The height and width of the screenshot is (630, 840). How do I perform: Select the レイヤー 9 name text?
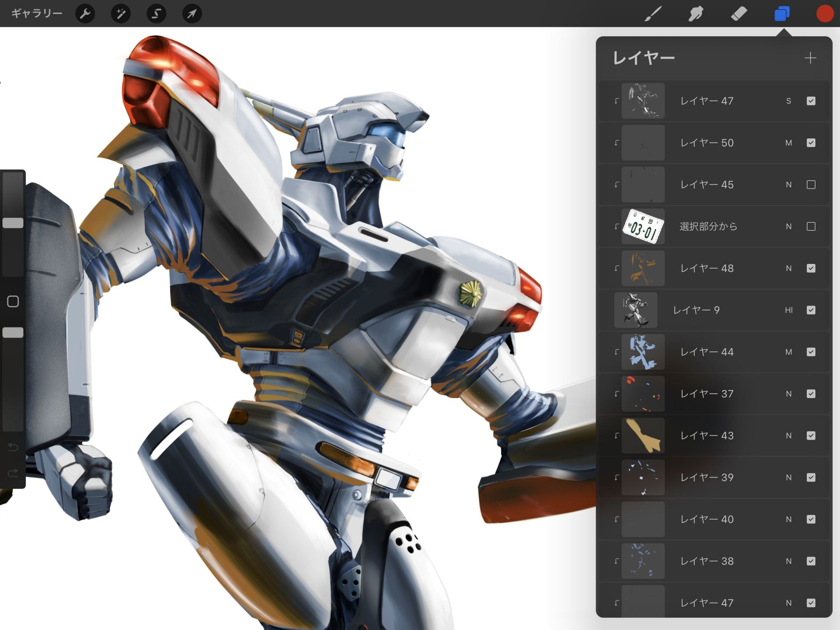coord(696,310)
